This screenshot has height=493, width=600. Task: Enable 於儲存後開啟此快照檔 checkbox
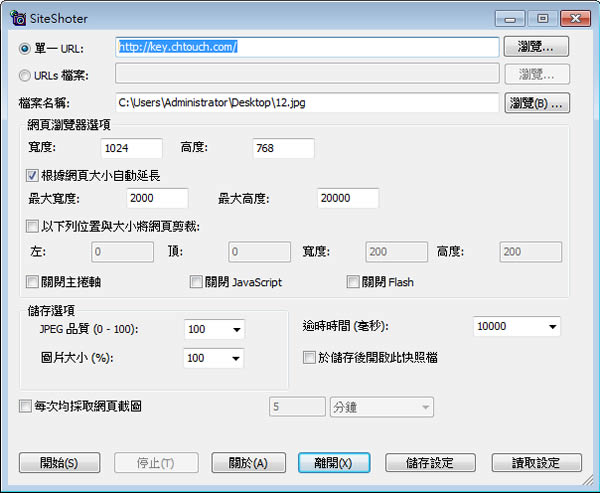309,358
